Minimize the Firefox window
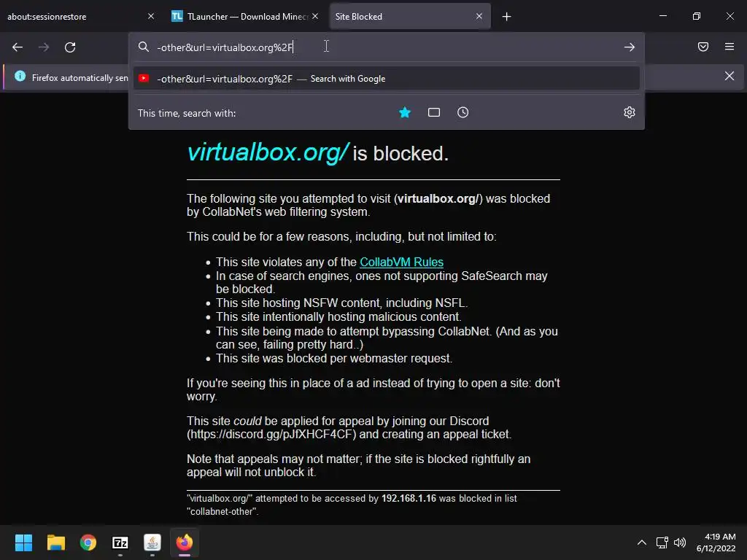 (662, 16)
